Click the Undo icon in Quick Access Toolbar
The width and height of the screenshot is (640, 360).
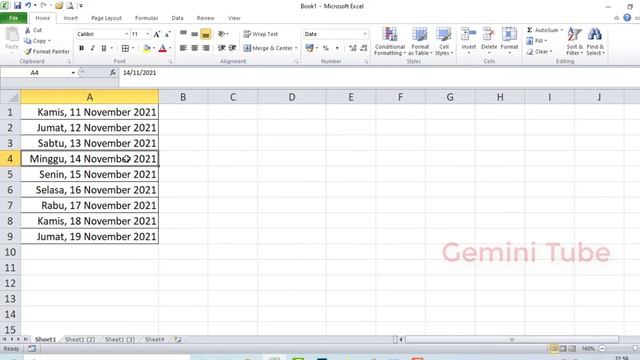pyautogui.click(x=28, y=6)
